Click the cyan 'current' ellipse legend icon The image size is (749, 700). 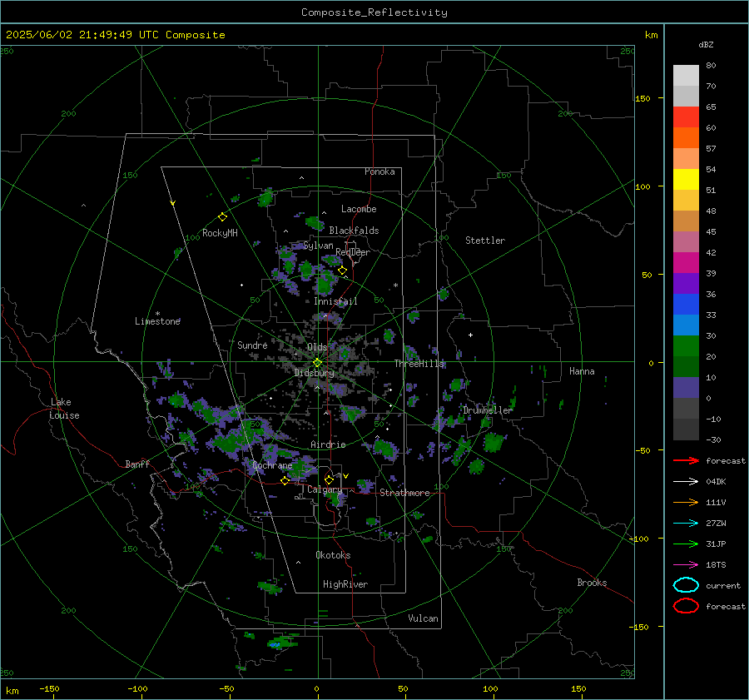(686, 585)
